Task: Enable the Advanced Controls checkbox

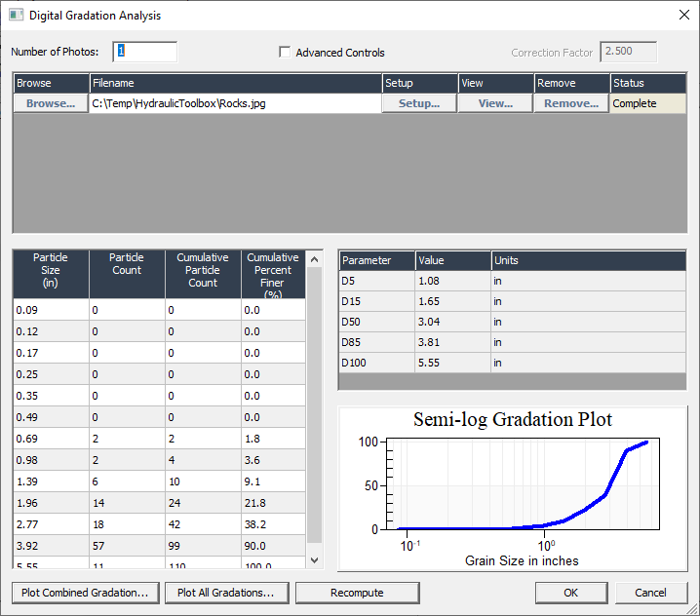Action: [x=285, y=53]
